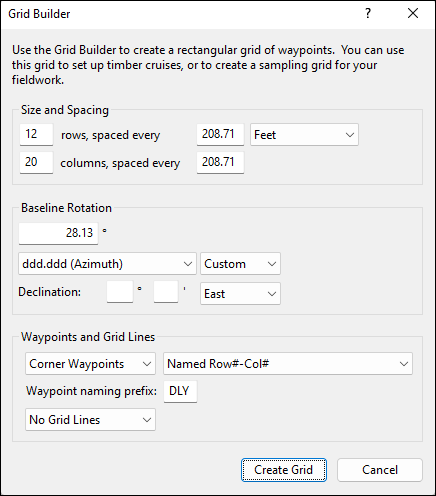Click the help question mark icon
This screenshot has width=436, height=496.
click(x=368, y=13)
